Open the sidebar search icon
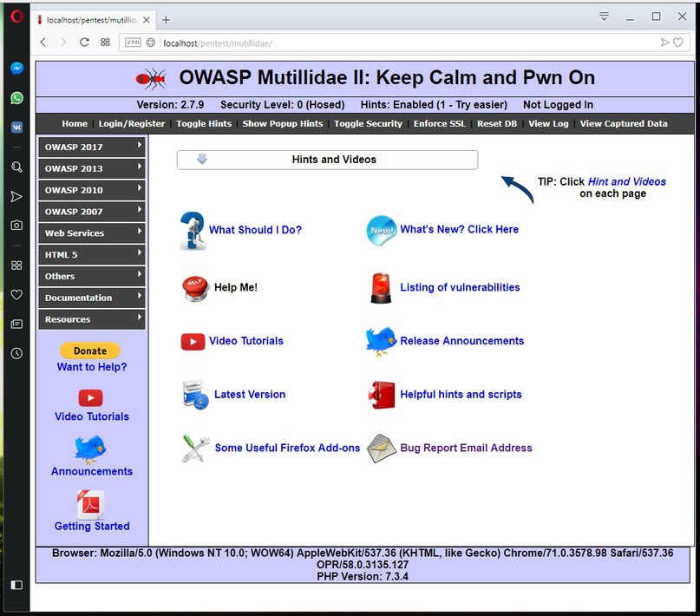The height and width of the screenshot is (616, 700). click(x=16, y=167)
